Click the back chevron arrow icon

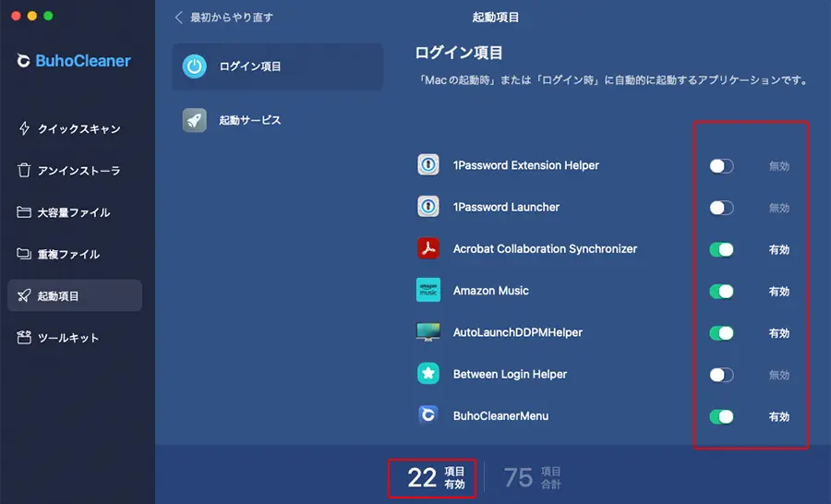(178, 18)
